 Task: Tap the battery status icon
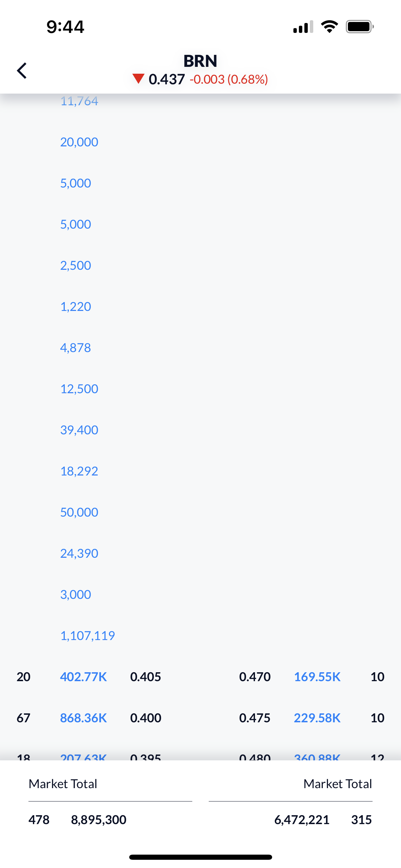coord(359,27)
